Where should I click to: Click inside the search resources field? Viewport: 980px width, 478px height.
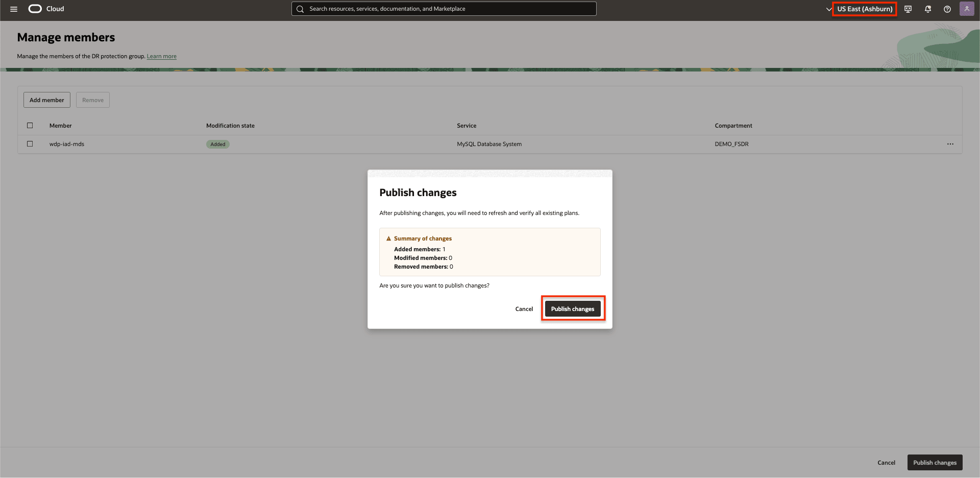(444, 9)
